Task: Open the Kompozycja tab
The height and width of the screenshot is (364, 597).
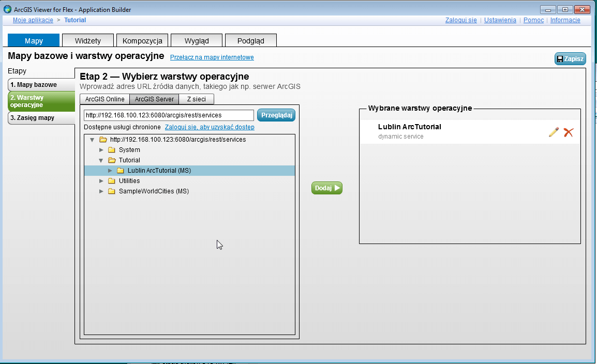Action: 142,40
